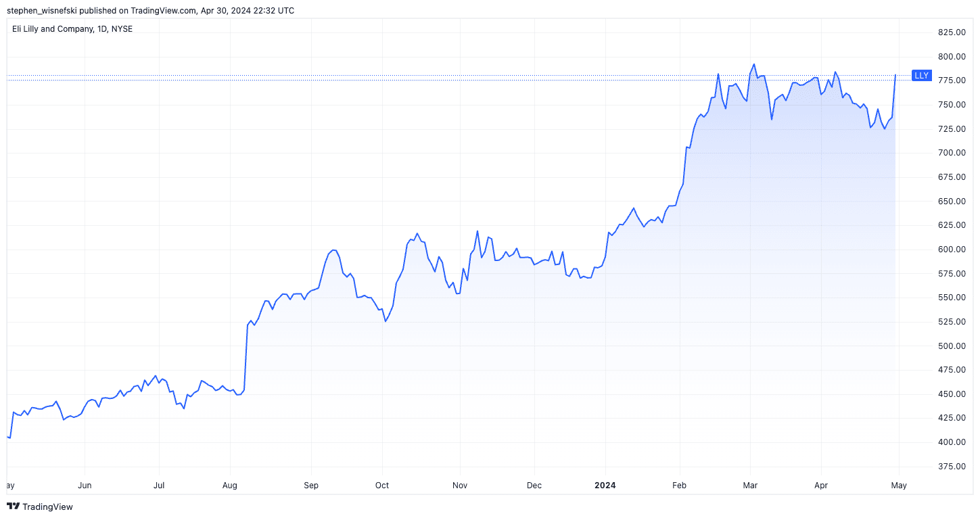Screen dimensions: 980x518
Task: Click the 775.00 price axis label
Action: point(951,80)
